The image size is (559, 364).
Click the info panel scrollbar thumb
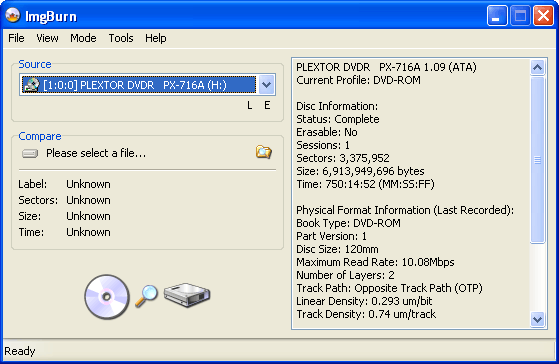click(x=537, y=160)
